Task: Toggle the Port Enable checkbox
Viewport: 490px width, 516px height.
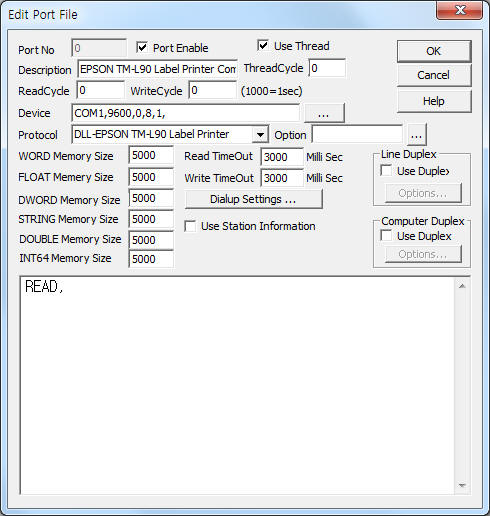Action: pos(142,47)
